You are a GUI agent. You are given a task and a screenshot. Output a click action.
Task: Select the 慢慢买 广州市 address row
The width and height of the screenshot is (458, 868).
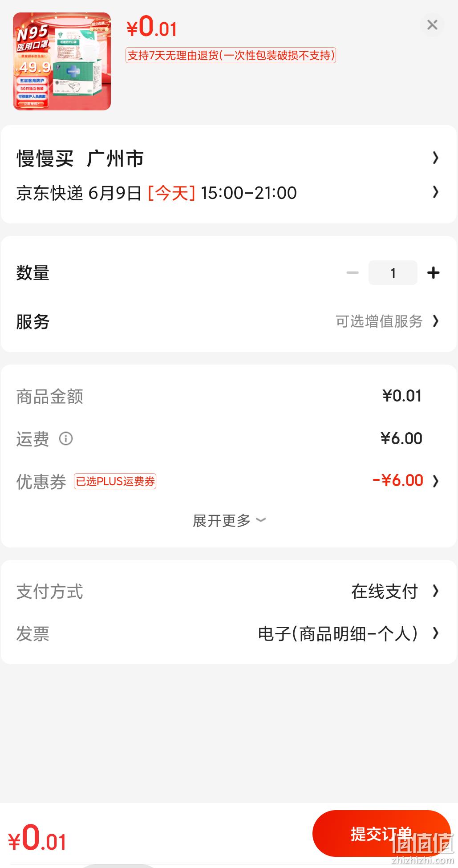[229, 158]
